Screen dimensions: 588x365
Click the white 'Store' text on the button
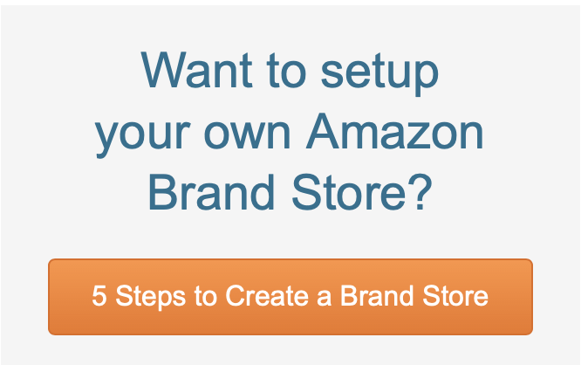coord(455,296)
